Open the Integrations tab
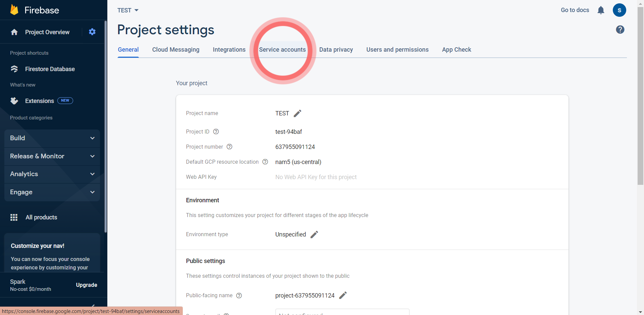This screenshot has width=644, height=315. click(229, 50)
